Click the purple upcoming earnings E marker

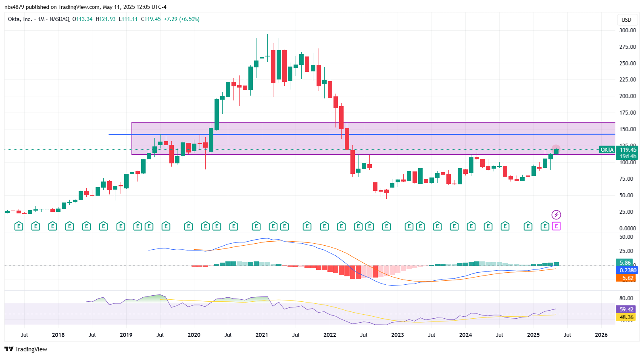pos(556,226)
